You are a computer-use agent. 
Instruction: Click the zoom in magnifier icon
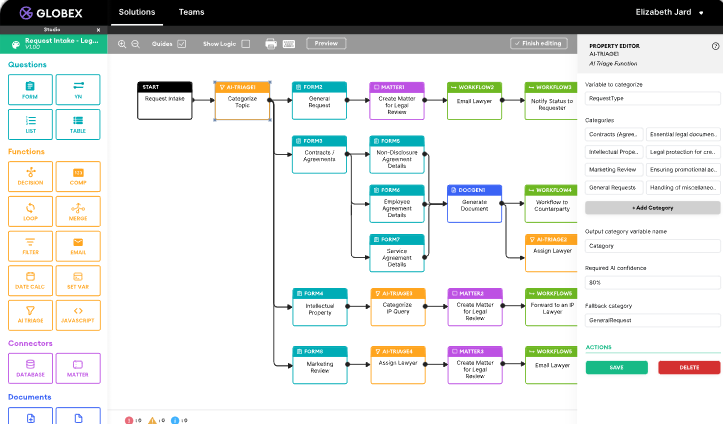click(x=122, y=44)
